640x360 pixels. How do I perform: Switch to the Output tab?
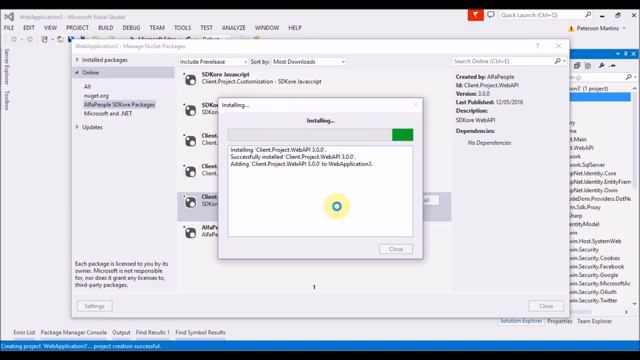[121, 333]
